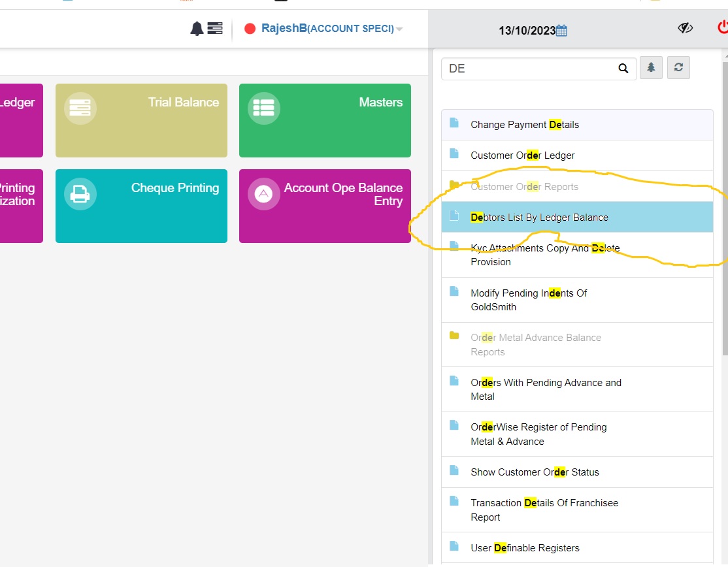Click the RajeshB user name
728x567 pixels.
tap(284, 28)
